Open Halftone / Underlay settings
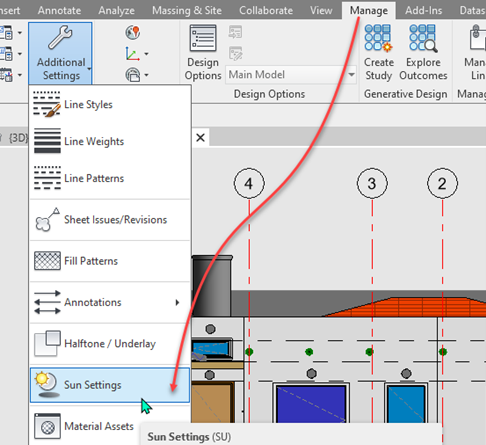This screenshot has width=486, height=445. tap(110, 344)
